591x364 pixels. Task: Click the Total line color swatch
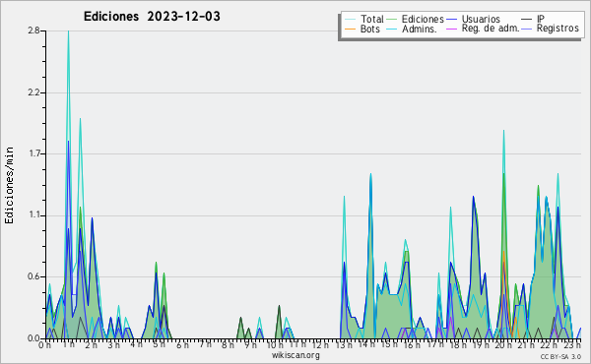pos(350,19)
